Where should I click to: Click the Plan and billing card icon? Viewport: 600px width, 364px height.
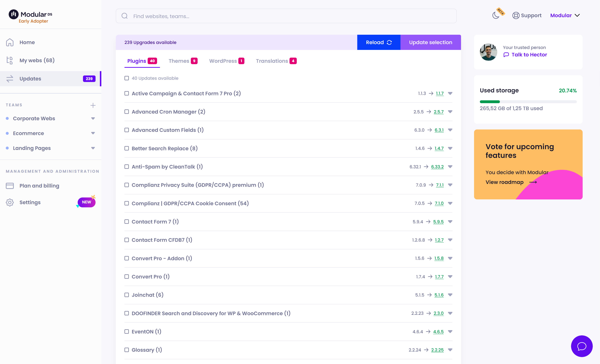coord(10,186)
